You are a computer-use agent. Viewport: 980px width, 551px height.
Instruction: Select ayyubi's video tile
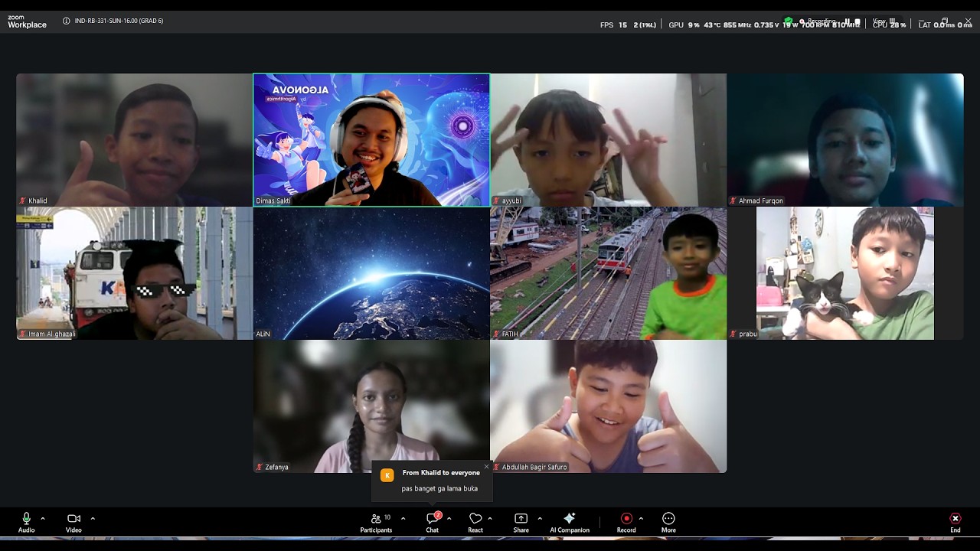coord(609,140)
